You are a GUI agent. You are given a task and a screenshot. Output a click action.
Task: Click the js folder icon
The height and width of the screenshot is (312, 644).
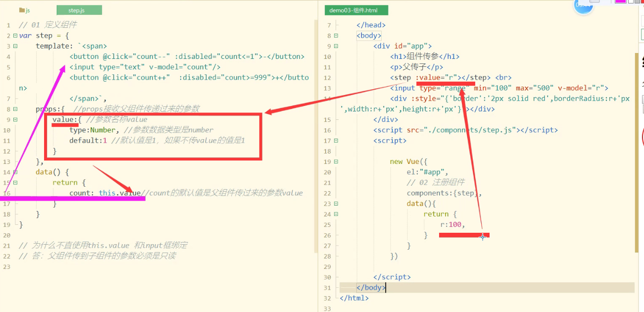21,10
